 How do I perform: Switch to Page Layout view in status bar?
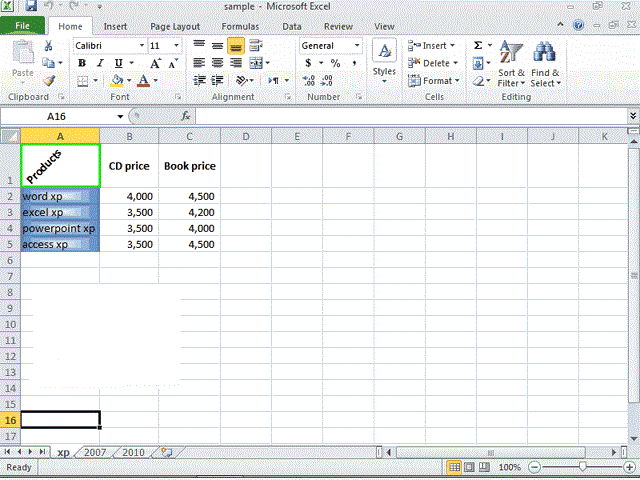[x=469, y=467]
